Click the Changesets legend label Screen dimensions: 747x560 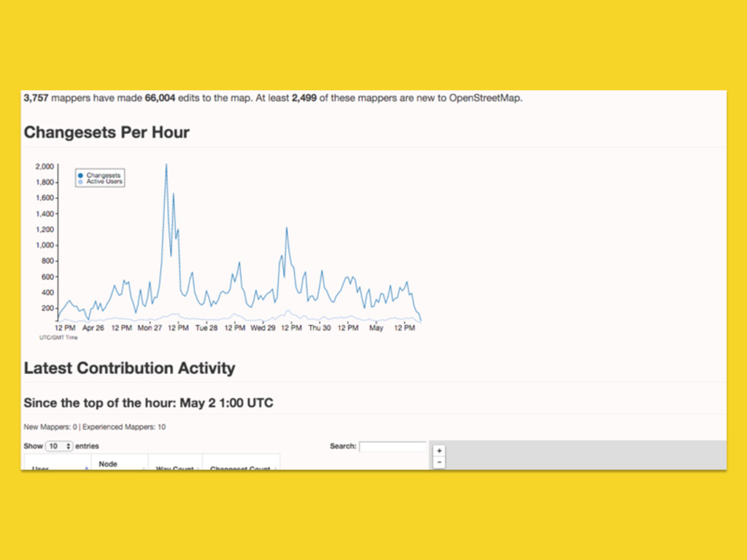click(x=104, y=175)
